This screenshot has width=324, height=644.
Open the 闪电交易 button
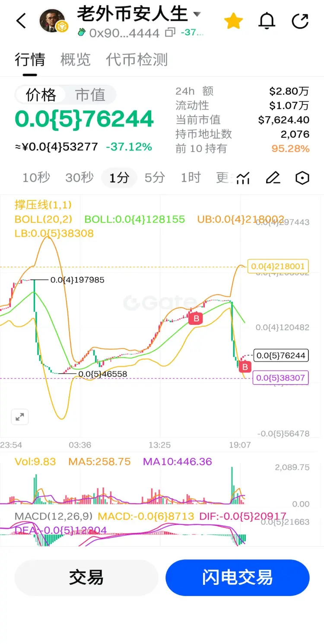pos(238,577)
